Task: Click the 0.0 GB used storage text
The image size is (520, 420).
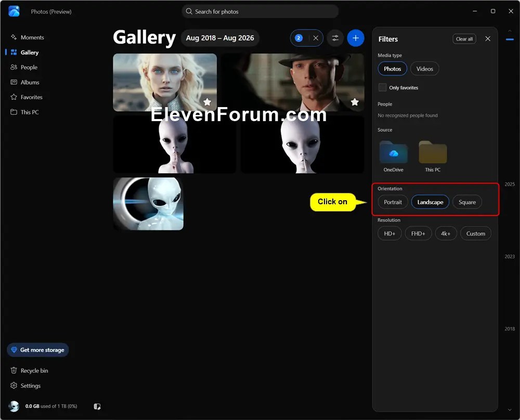Action: pos(51,406)
